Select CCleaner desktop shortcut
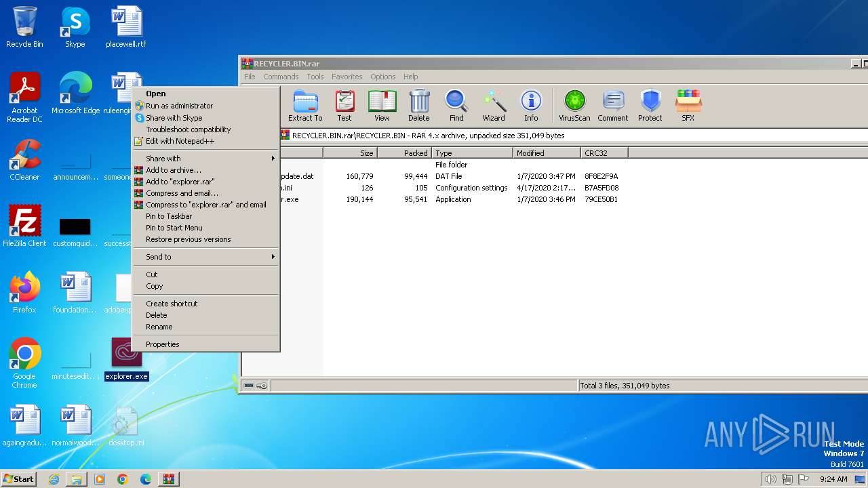 24,160
